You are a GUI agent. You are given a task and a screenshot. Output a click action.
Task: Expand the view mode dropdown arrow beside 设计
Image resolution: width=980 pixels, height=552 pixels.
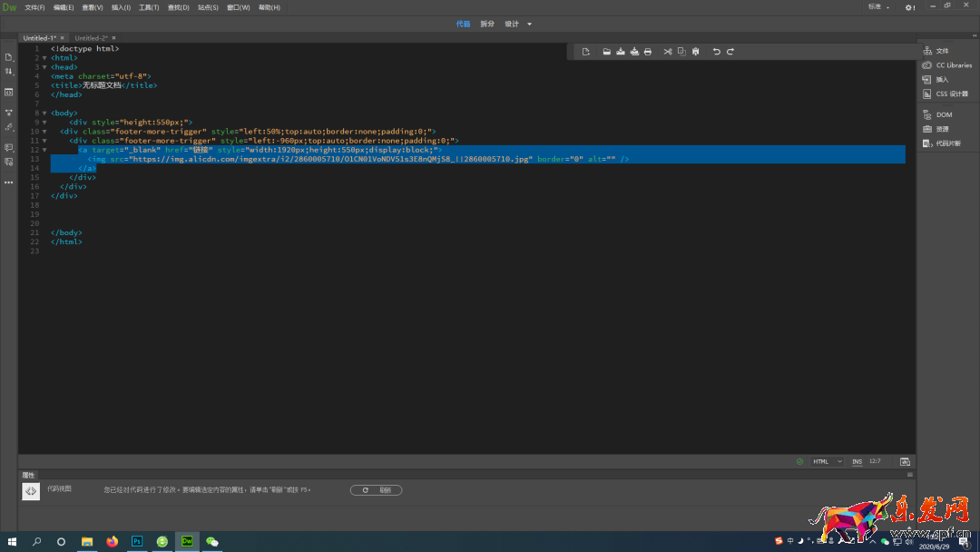click(x=530, y=25)
